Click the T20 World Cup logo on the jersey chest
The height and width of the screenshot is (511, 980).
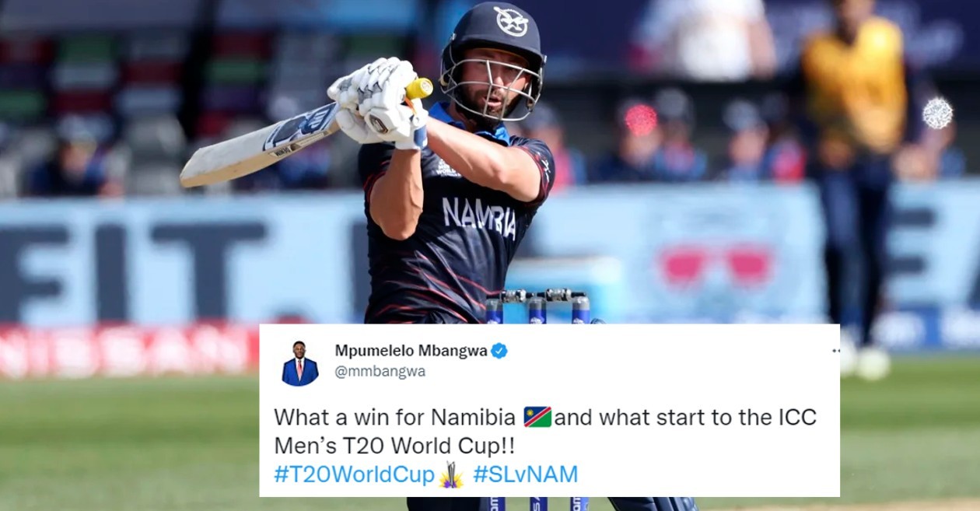tap(448, 166)
